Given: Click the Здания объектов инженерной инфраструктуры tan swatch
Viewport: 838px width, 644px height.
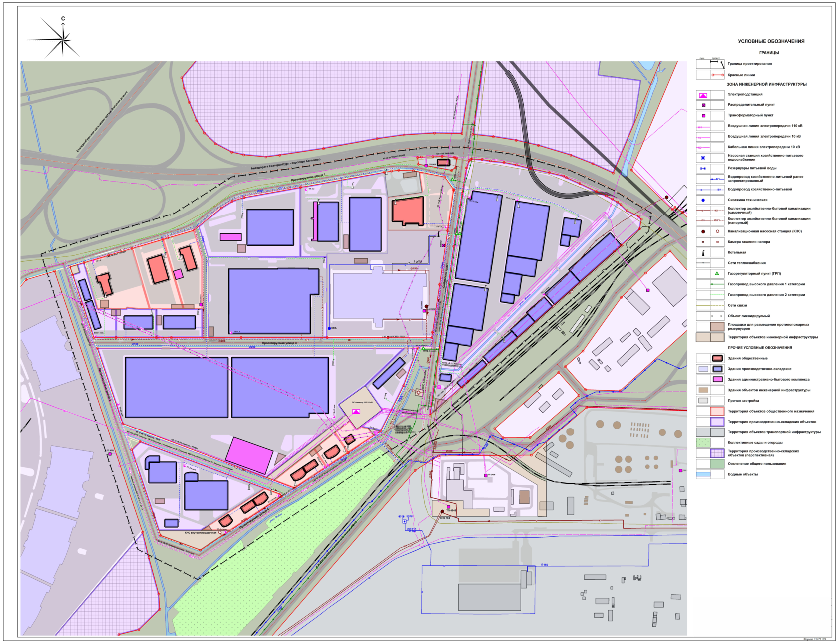Looking at the screenshot, I should [x=703, y=390].
